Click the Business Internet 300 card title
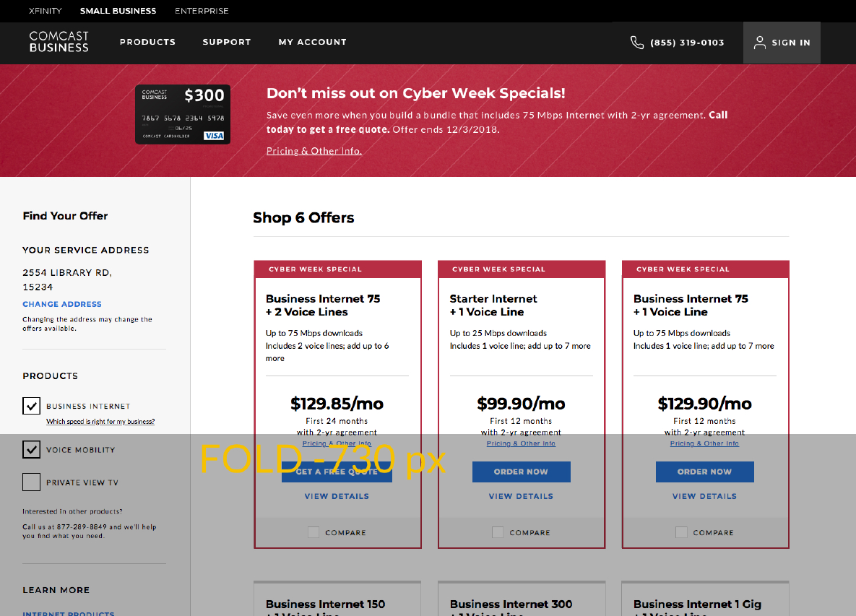Viewport: 856px width, 616px height. pyautogui.click(x=511, y=607)
